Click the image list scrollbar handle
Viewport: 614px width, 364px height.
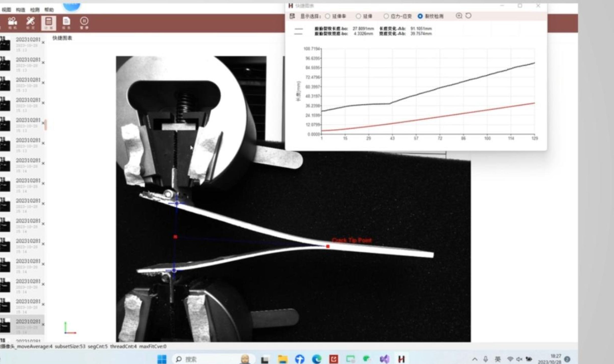pos(46,125)
